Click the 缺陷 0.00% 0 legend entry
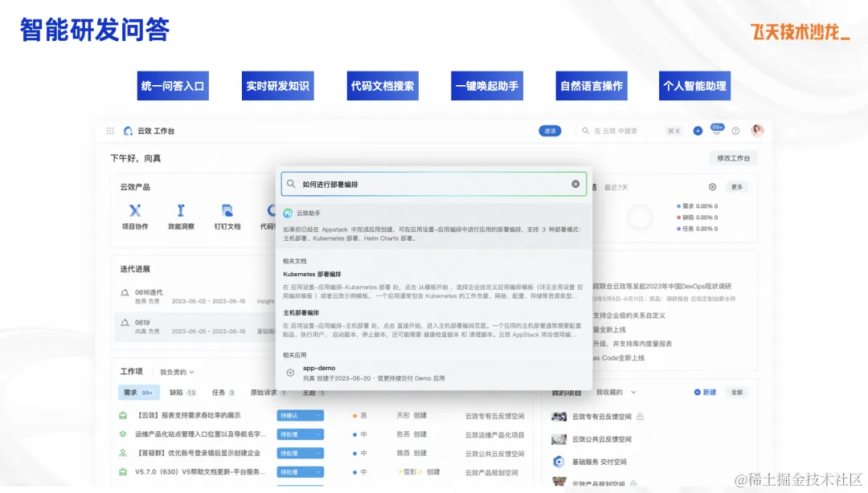The width and height of the screenshot is (868, 493). pyautogui.click(x=698, y=218)
